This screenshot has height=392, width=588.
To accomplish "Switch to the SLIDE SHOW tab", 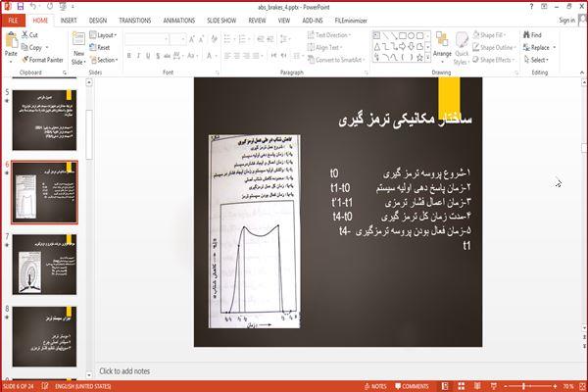I will tap(221, 21).
